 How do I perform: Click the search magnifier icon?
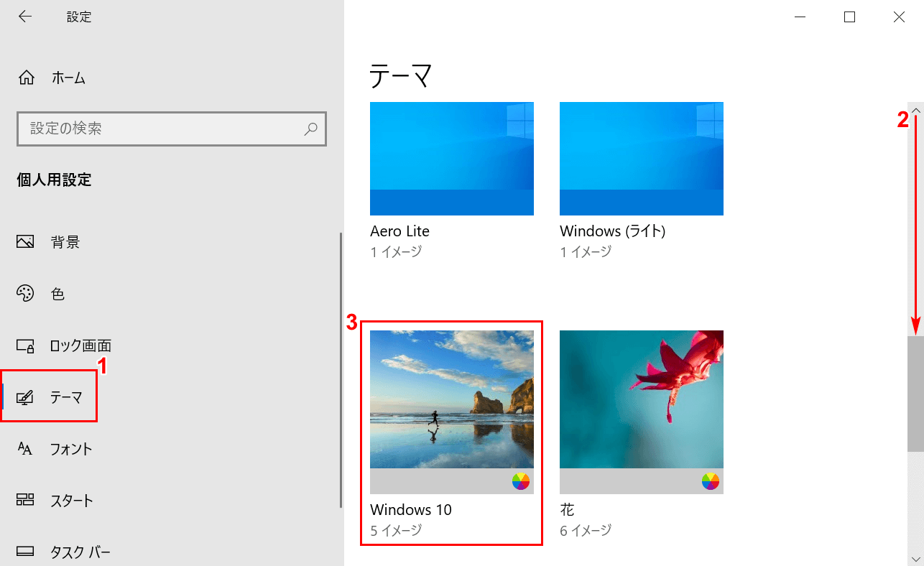[310, 129]
